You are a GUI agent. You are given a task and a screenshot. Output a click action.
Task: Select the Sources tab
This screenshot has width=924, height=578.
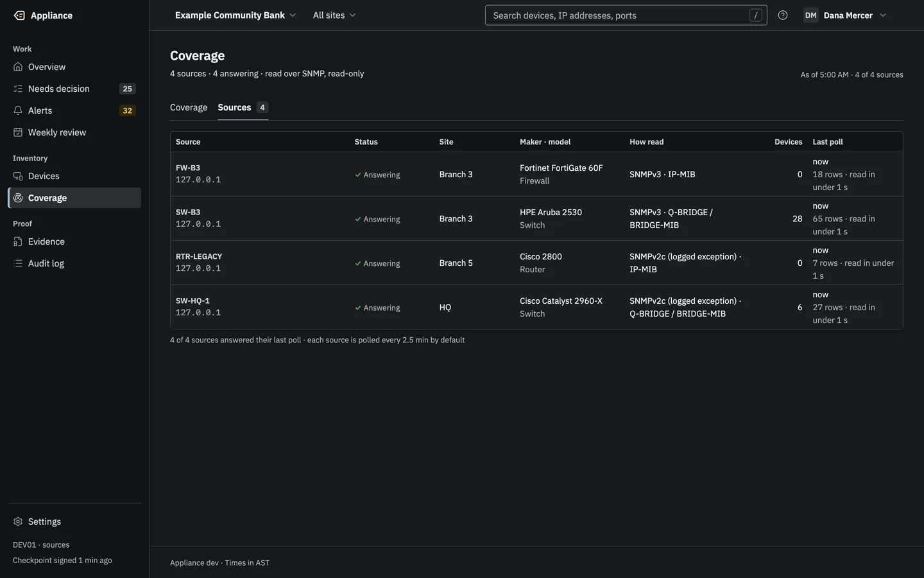243,107
